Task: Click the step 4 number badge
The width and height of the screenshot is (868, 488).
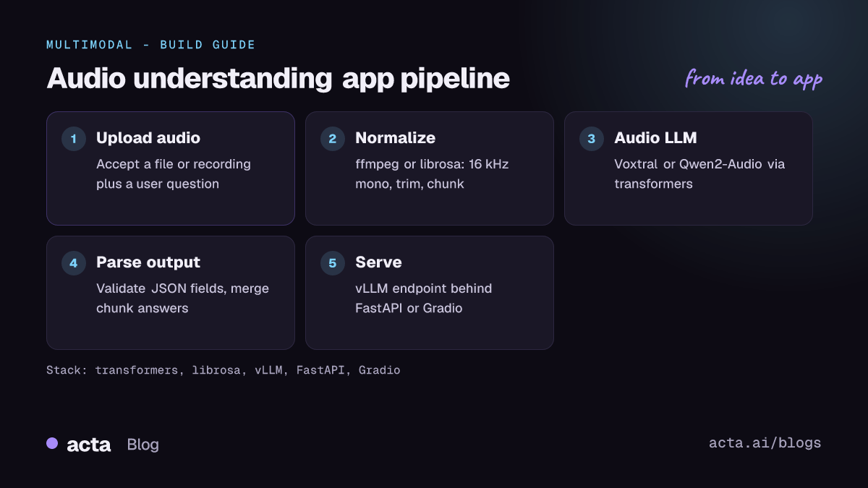Action: pos(74,263)
